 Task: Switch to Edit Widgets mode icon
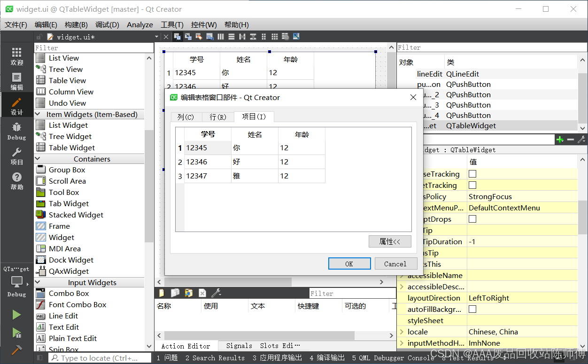pyautogui.click(x=178, y=37)
